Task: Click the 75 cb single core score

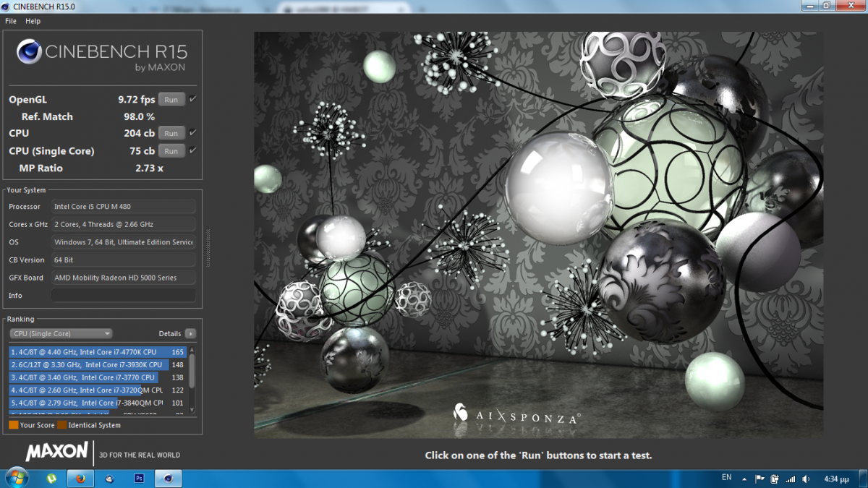Action: click(142, 151)
